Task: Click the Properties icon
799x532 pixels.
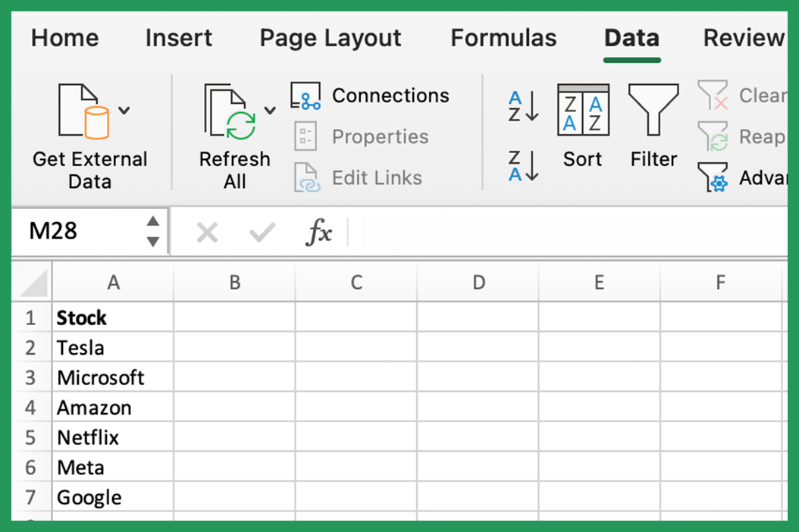Action: [305, 136]
